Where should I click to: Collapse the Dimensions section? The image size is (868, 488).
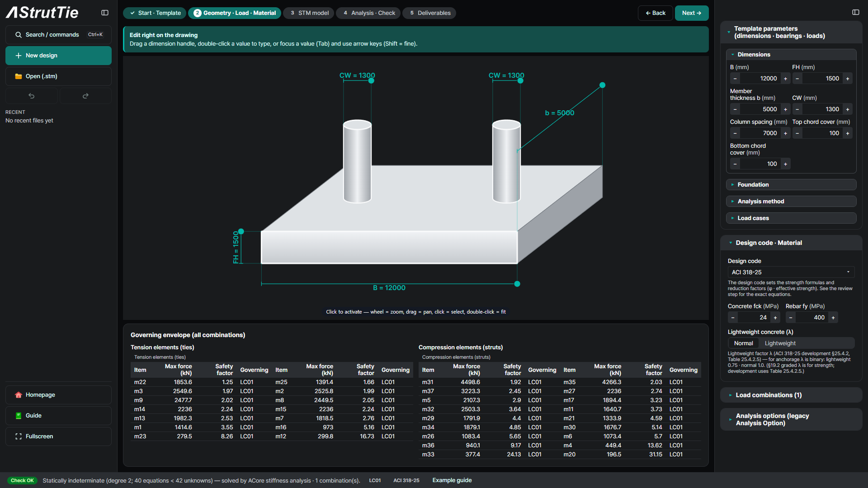click(x=791, y=55)
